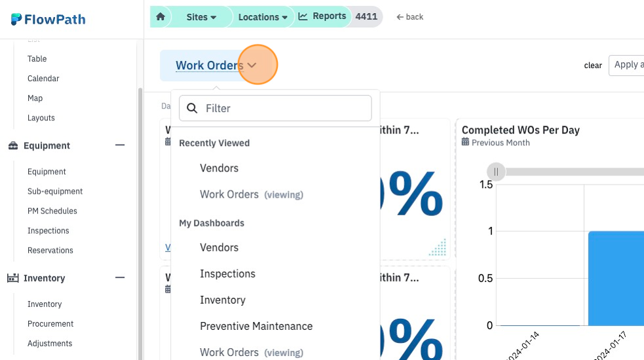Click the Inventory section heading
The width and height of the screenshot is (644, 360).
(x=45, y=278)
